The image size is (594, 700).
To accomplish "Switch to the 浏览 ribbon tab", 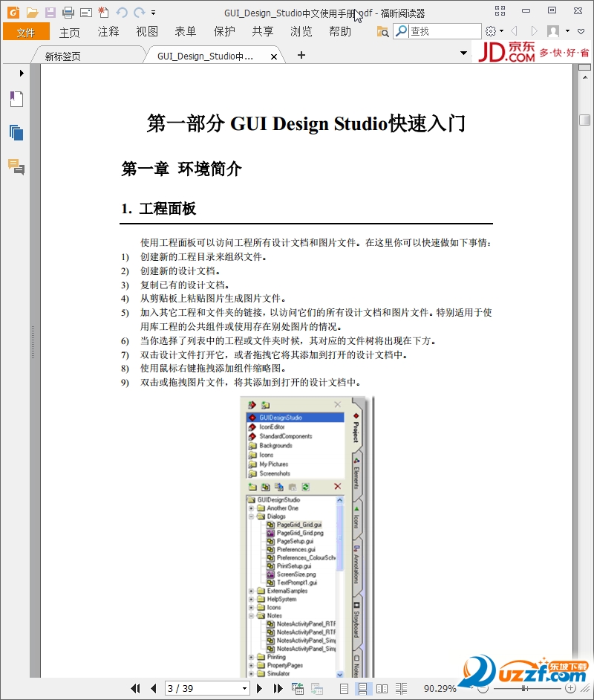I will 301,32.
